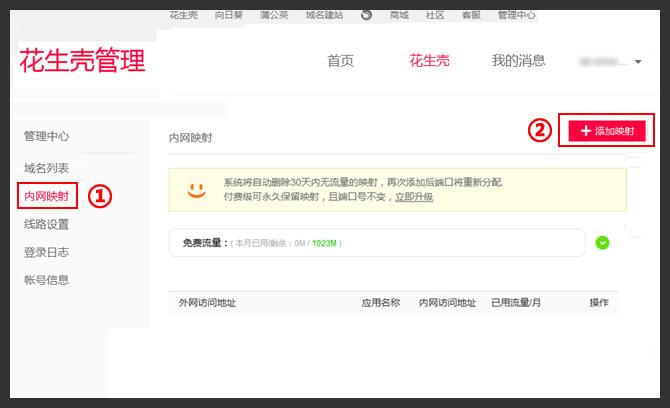The width and height of the screenshot is (670, 408).
Task: Open 域名建站 top bar link
Action: click(x=324, y=15)
